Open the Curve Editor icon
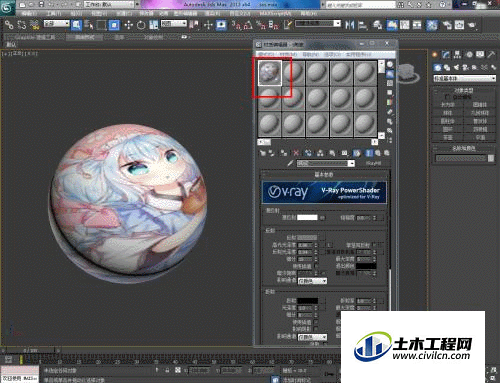Viewport: 500px width, 383px height. pyautogui.click(x=404, y=25)
